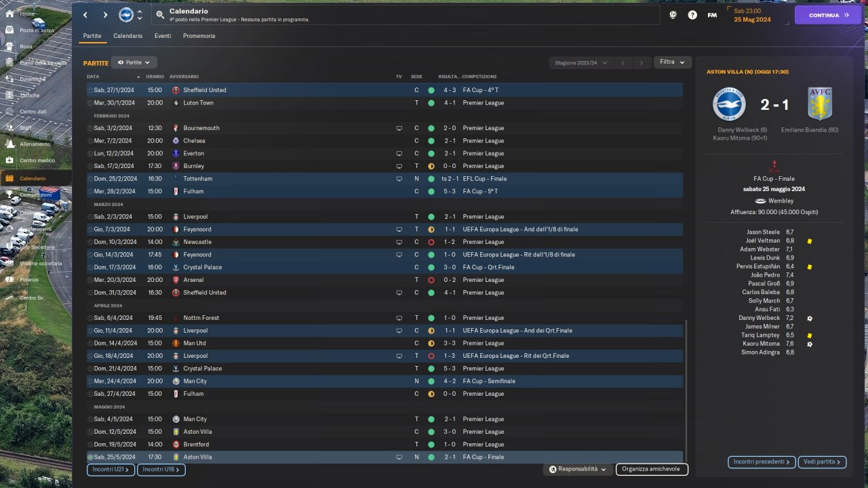Go to previous season arrow

[623, 62]
